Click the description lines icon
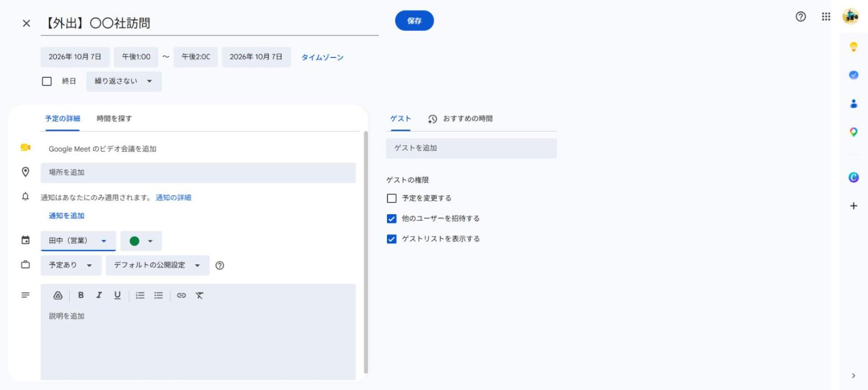Screen dimensions: 868x390 click(x=25, y=295)
